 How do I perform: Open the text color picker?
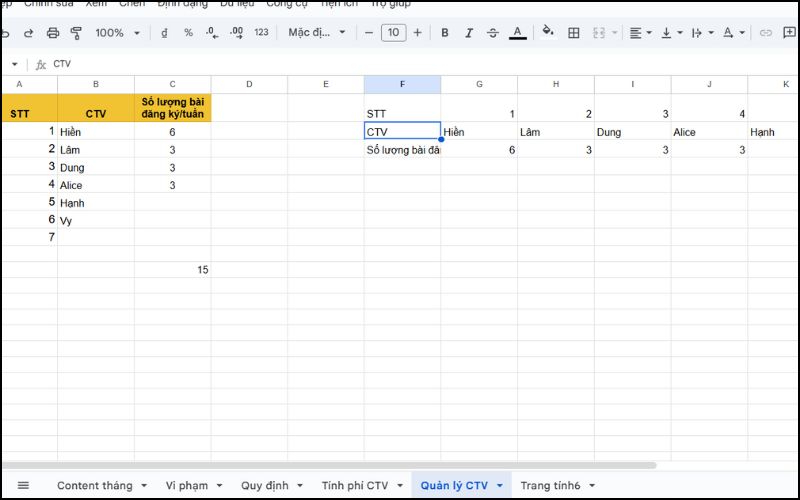click(x=517, y=33)
